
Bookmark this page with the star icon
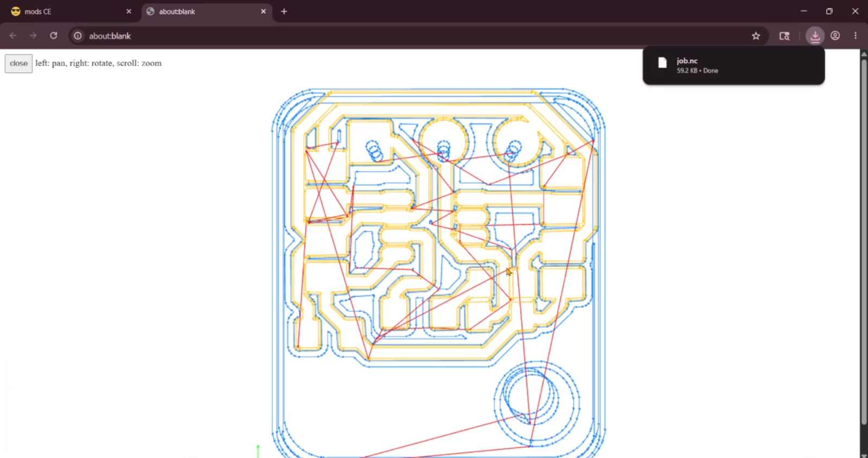(756, 36)
